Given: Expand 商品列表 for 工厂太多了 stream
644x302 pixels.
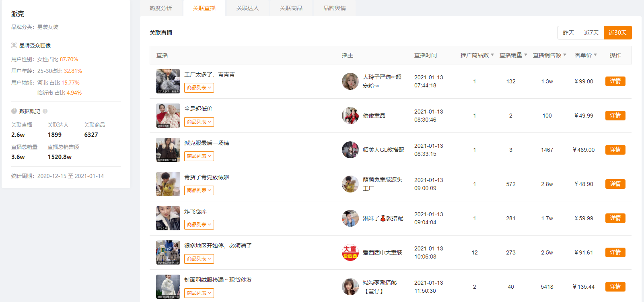Looking at the screenshot, I should click(x=199, y=88).
